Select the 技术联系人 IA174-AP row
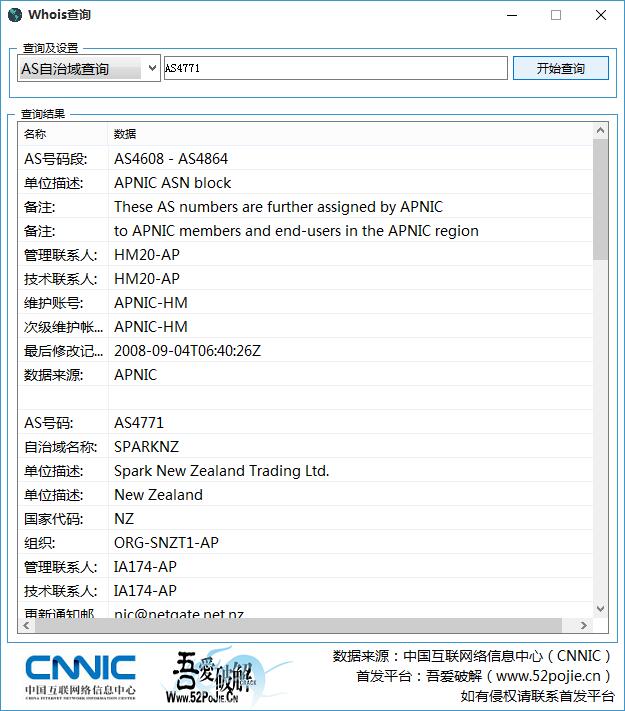625x711 pixels. pyautogui.click(x=305, y=591)
